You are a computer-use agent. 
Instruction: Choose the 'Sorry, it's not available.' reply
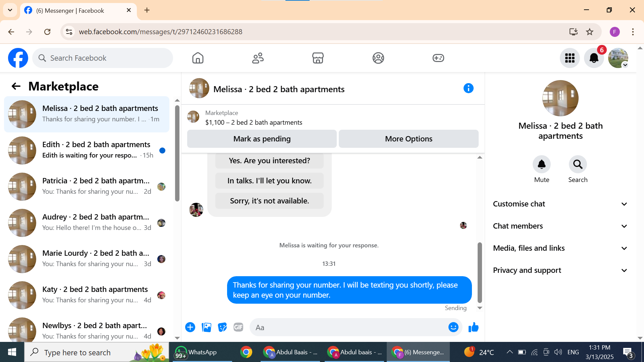click(269, 201)
